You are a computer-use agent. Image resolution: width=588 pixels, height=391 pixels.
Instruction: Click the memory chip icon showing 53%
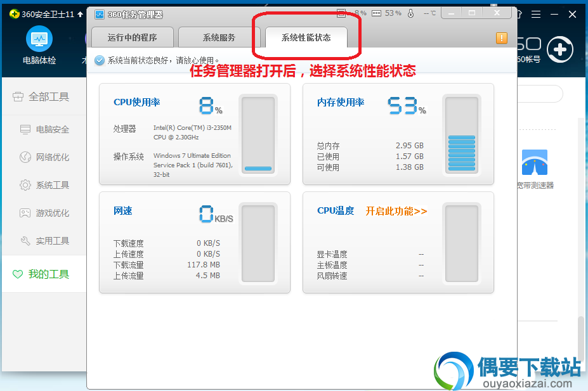pyautogui.click(x=376, y=13)
